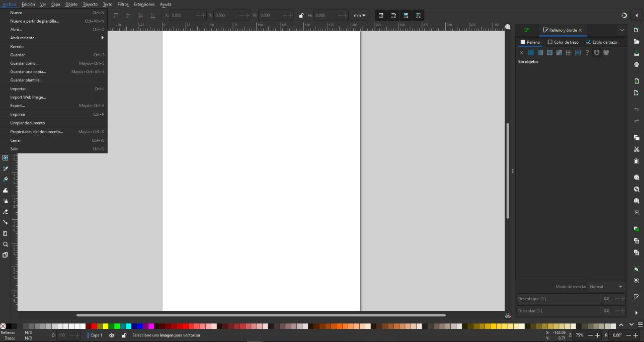
Task: Open the Modo de mezcla Normal dropdown
Action: [x=606, y=286]
